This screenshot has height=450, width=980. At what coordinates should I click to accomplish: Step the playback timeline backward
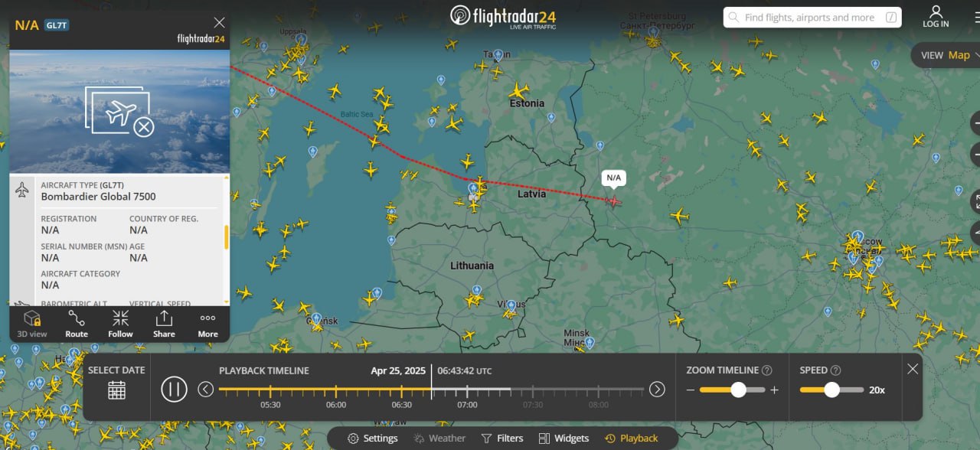click(x=206, y=390)
